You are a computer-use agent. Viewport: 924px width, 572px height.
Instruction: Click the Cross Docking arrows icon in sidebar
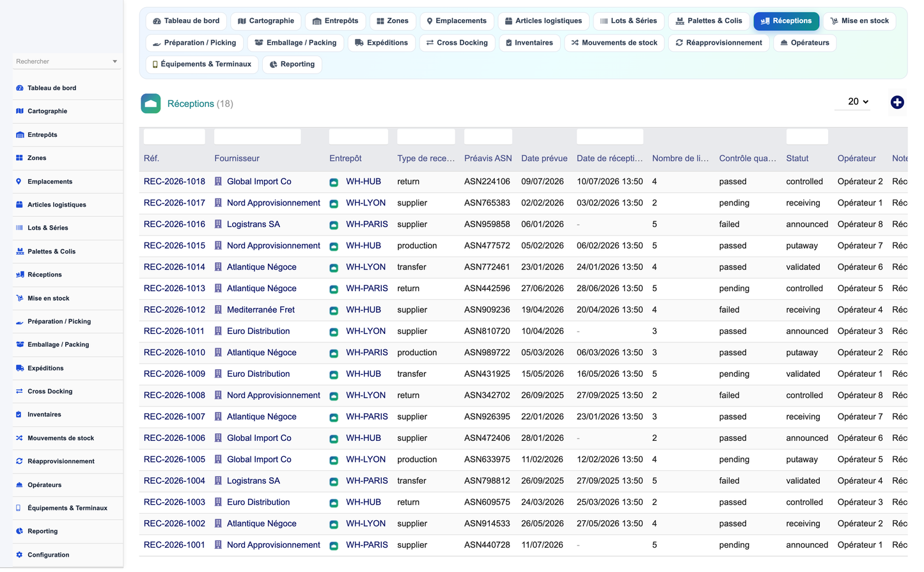click(x=19, y=392)
